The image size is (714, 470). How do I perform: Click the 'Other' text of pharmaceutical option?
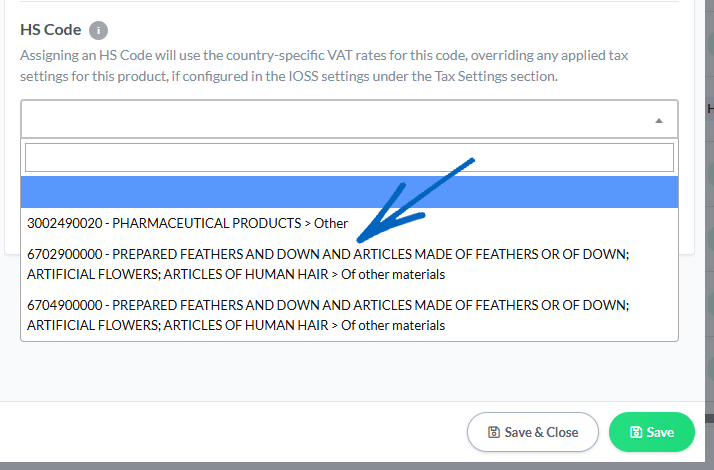pyautogui.click(x=331, y=223)
